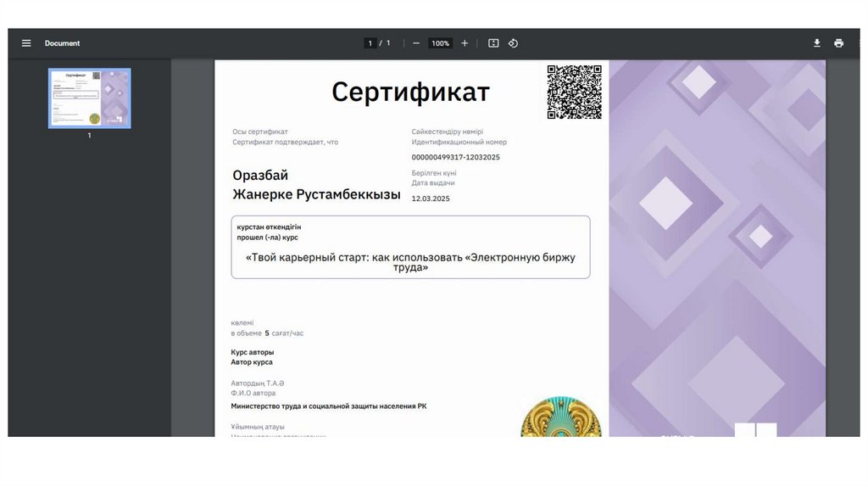Click the курстан өткендігін label
Screen dimensions: 868x487
[x=269, y=227]
